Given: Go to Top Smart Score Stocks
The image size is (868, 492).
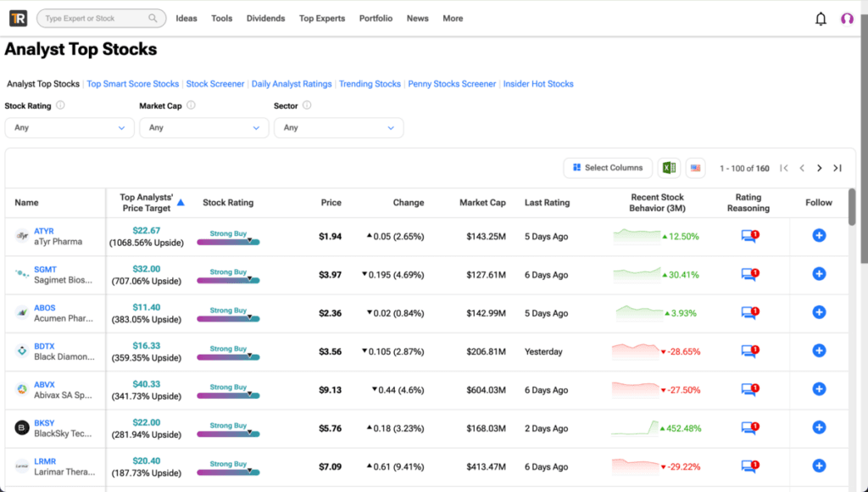Looking at the screenshot, I should (133, 84).
